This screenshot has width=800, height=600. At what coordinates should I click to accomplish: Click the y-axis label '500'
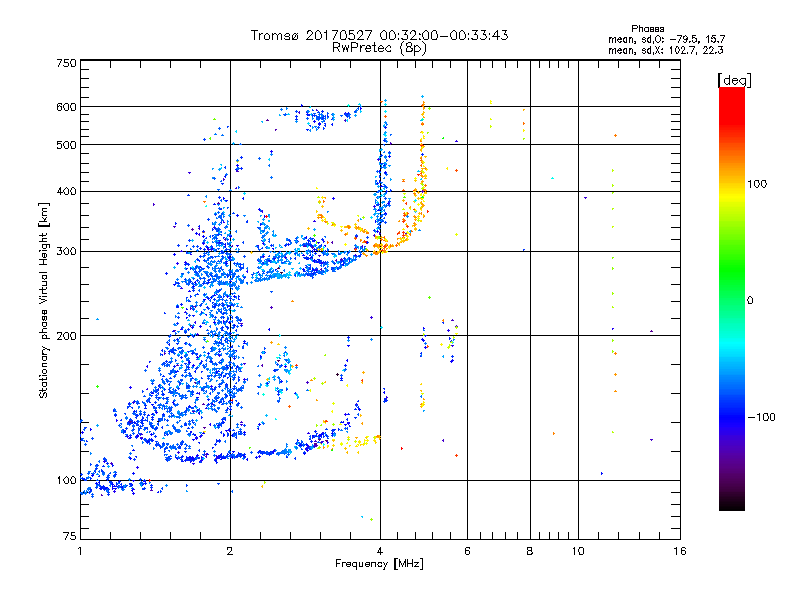pyautogui.click(x=66, y=145)
